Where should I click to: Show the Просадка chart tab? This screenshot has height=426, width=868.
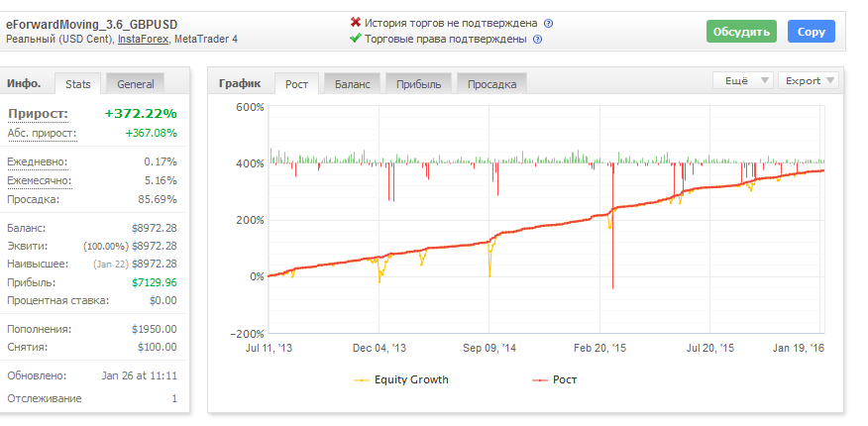point(492,84)
